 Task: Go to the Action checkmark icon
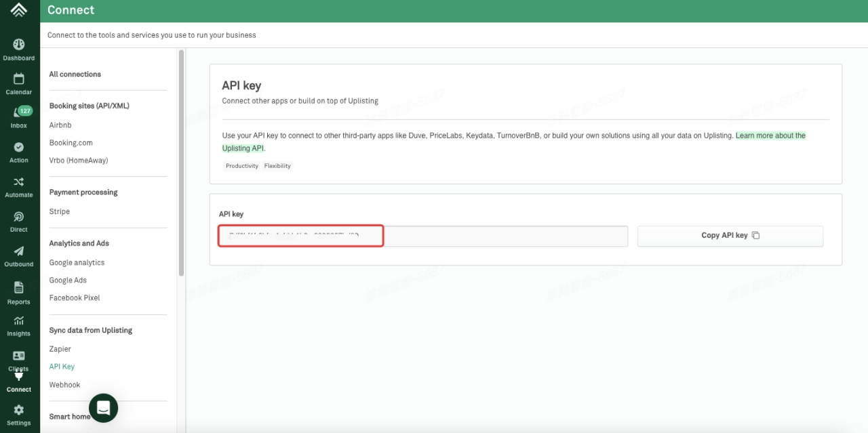coord(19,152)
